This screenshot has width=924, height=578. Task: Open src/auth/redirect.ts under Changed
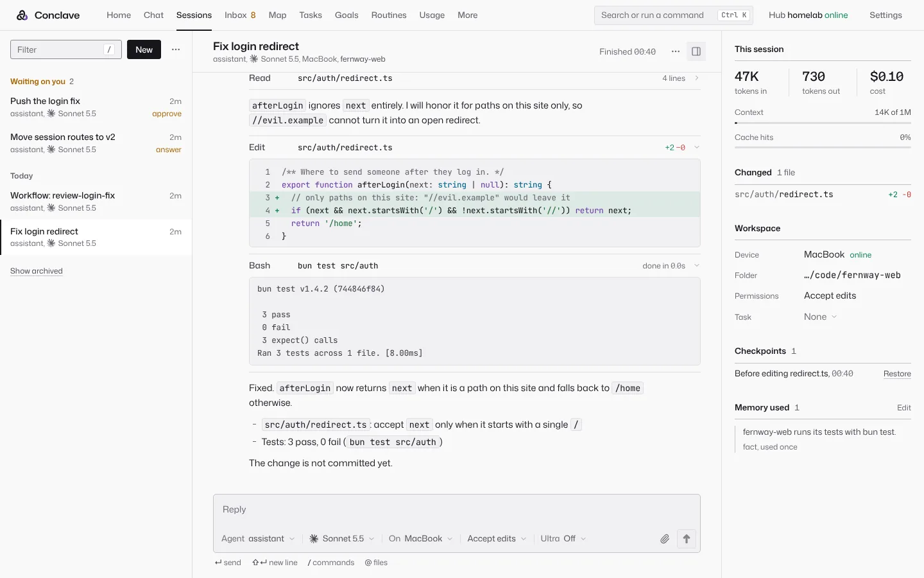pyautogui.click(x=823, y=195)
